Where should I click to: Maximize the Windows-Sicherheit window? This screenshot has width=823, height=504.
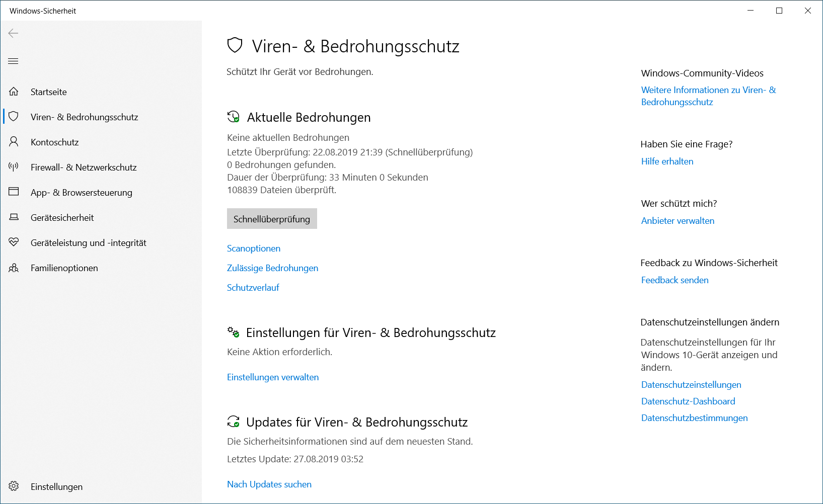pyautogui.click(x=779, y=11)
